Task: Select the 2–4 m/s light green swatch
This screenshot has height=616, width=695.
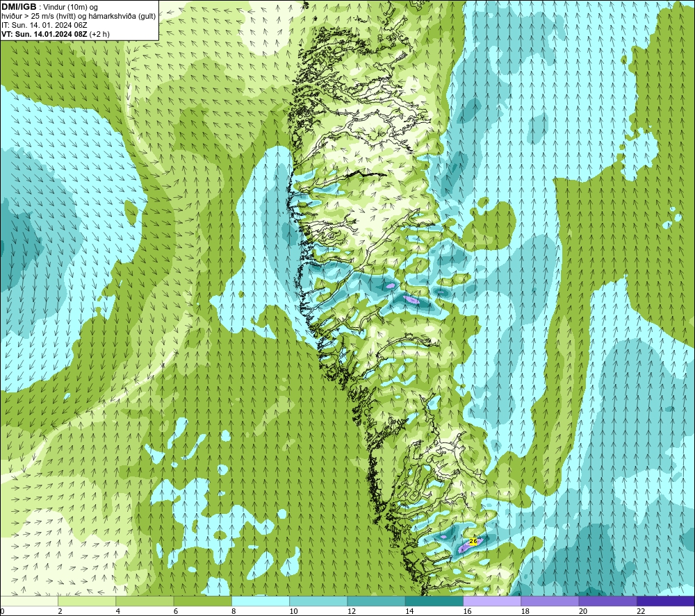Action: tap(87, 601)
